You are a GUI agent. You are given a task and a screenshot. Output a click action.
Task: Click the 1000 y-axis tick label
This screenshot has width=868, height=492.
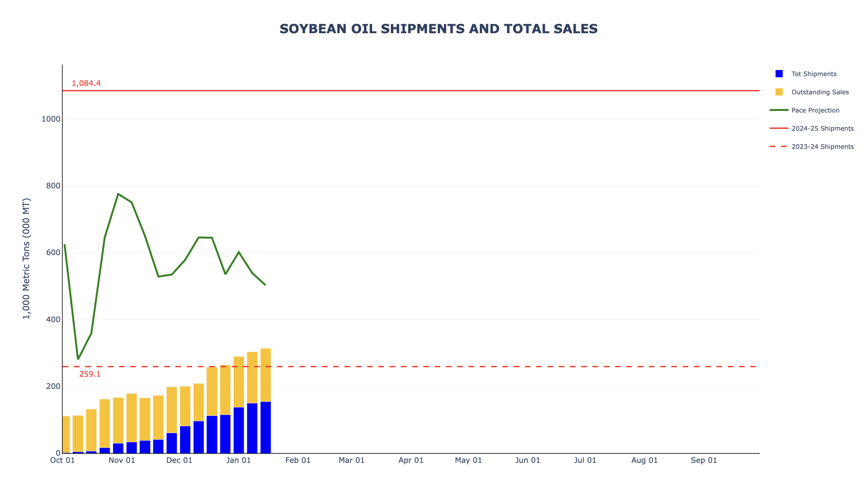point(51,119)
